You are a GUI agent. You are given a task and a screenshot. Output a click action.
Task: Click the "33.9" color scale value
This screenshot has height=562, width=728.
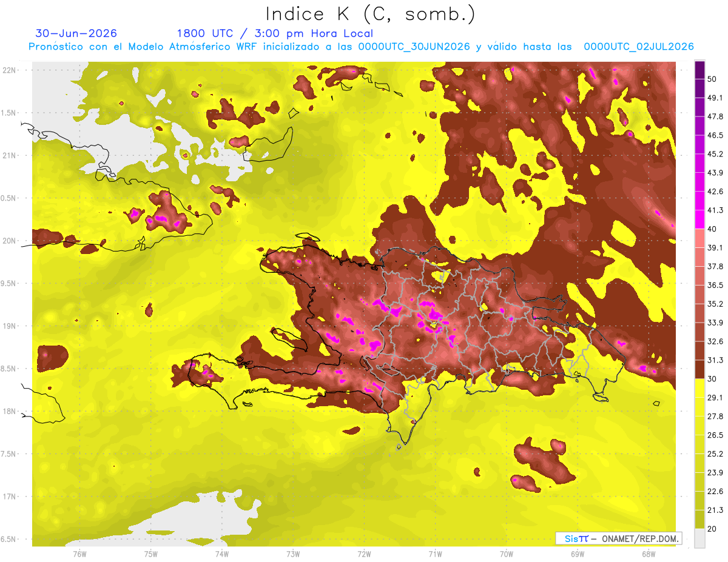(715, 323)
